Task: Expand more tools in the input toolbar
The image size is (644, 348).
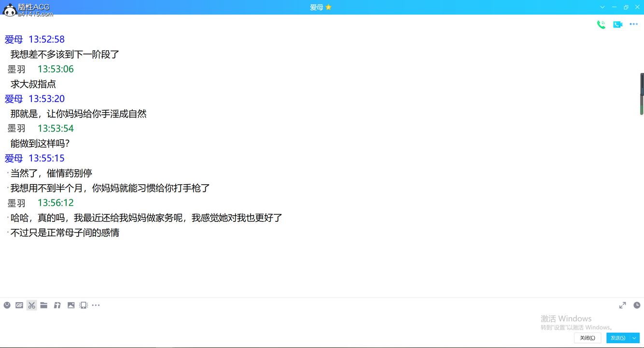Action: [x=96, y=305]
